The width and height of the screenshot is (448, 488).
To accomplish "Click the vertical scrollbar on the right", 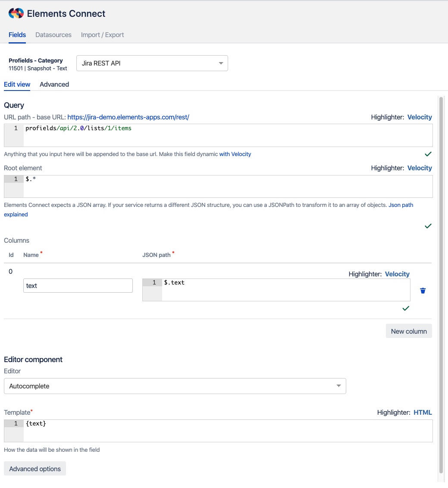I will pos(441,285).
